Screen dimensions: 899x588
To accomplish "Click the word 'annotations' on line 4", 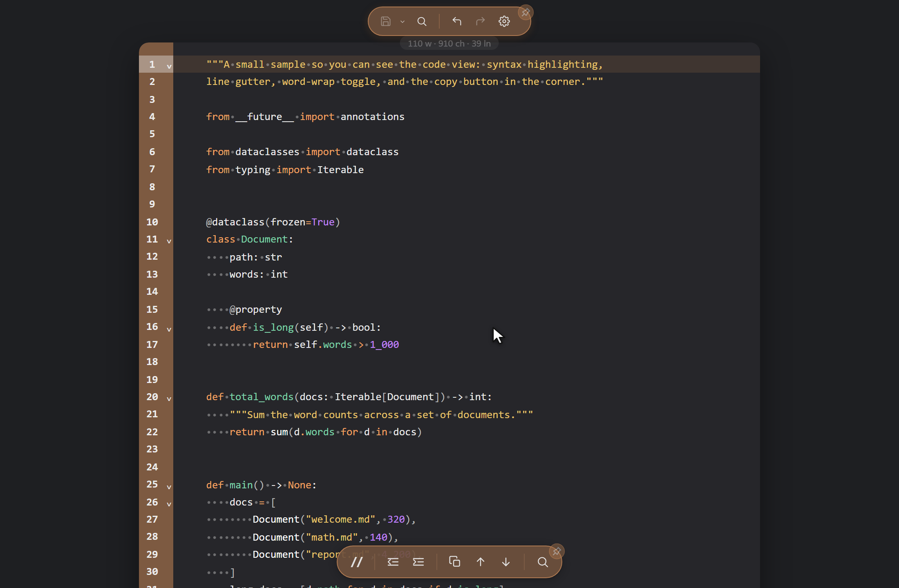I will coord(372,117).
